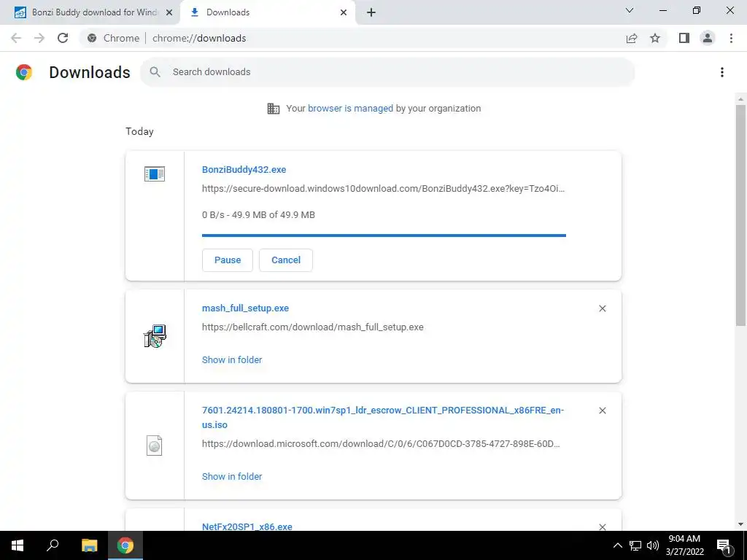Click the BonziBuddy432.exe file icon
Image resolution: width=747 pixels, height=560 pixels.
click(155, 174)
